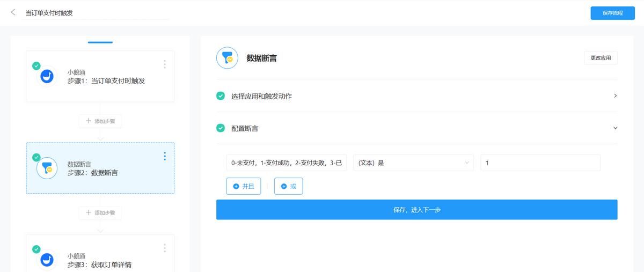Click green check beside 选择应用和触发动作
This screenshot has width=644, height=272.
(221, 96)
